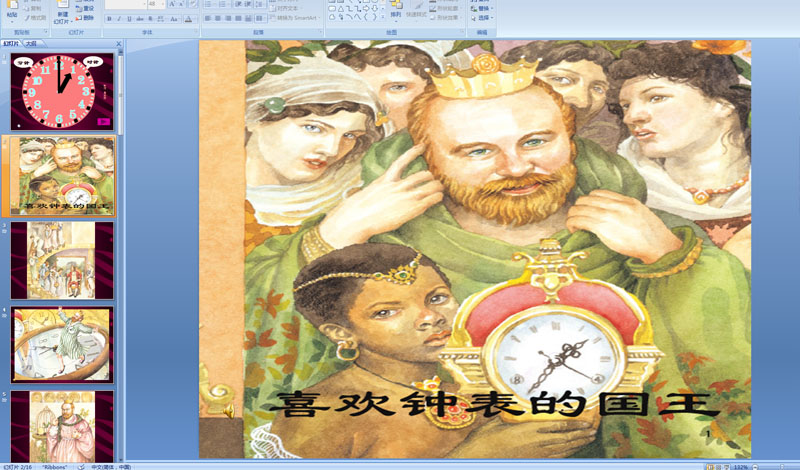Click the Distributed alignment icon

[x=248, y=18]
